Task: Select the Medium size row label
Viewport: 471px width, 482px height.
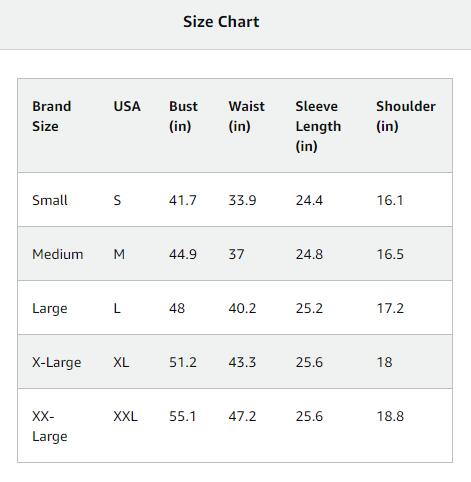Action: pyautogui.click(x=58, y=254)
